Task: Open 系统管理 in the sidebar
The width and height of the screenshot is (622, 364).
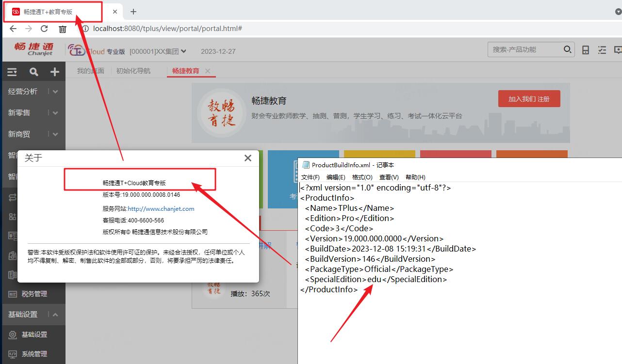Action: (x=34, y=354)
